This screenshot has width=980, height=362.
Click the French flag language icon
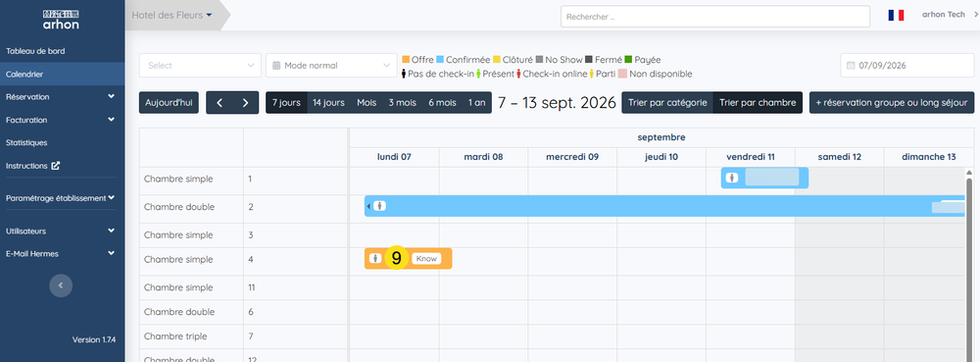click(896, 15)
